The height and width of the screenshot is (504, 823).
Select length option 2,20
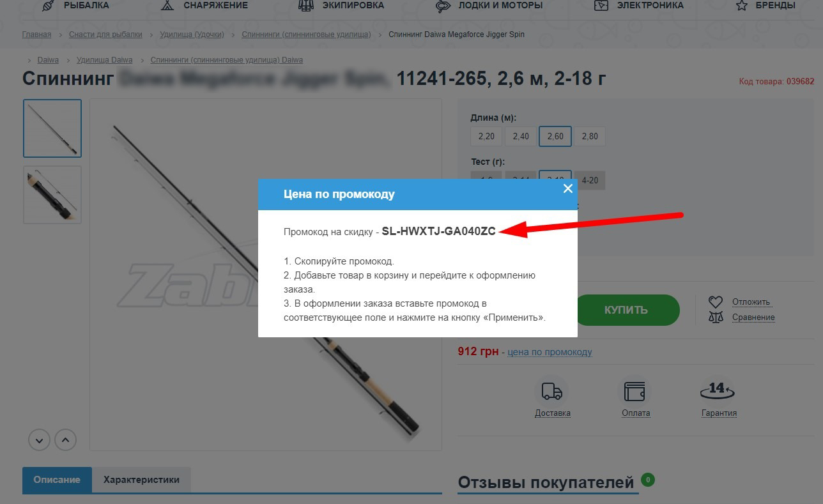point(486,136)
